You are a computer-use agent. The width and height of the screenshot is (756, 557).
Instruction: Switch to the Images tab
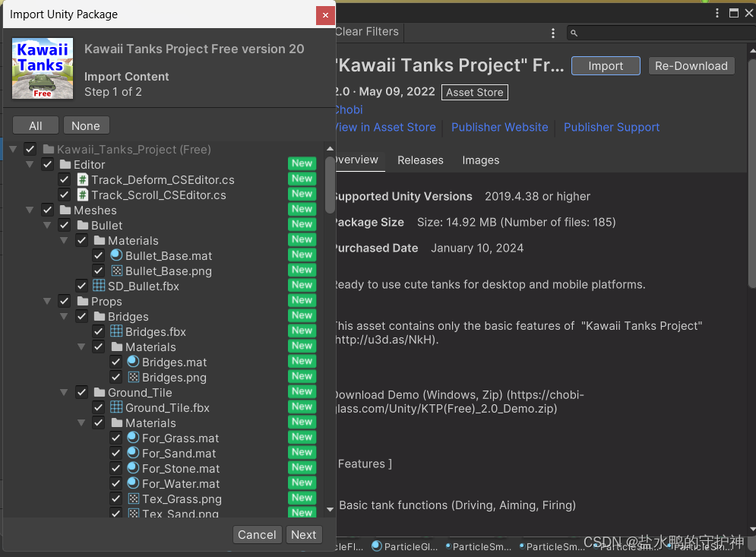pyautogui.click(x=481, y=160)
